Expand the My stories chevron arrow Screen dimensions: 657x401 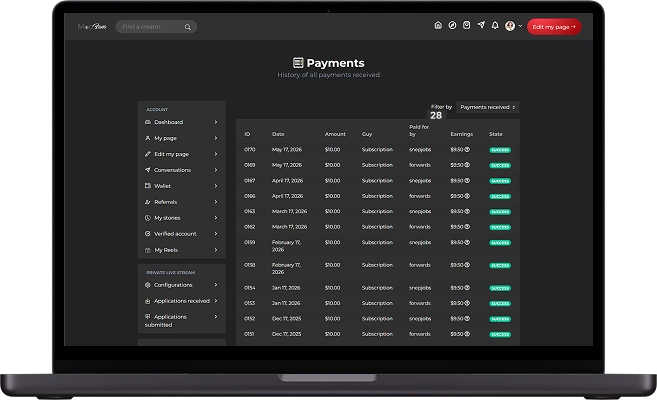point(216,218)
